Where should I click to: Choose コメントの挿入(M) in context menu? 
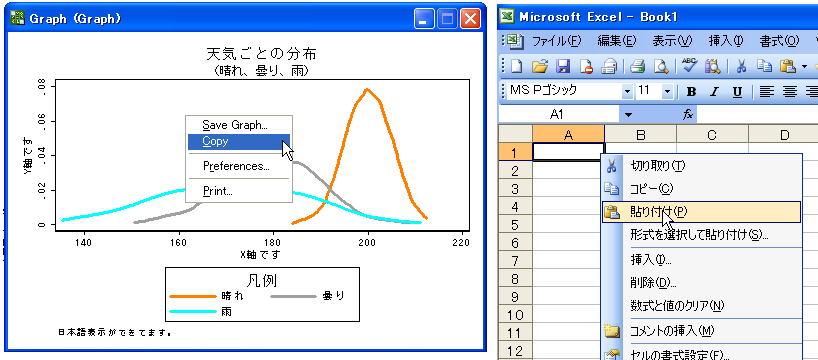701,331
